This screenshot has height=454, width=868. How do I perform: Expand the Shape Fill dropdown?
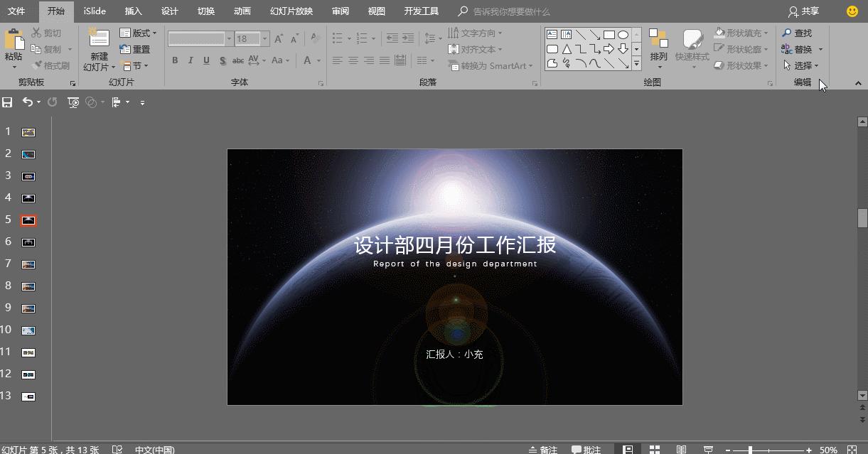pyautogui.click(x=766, y=33)
